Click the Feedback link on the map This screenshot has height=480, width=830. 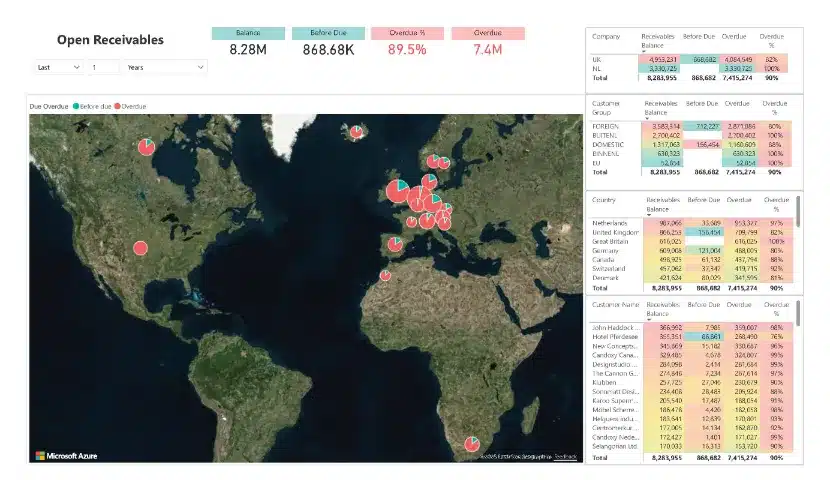[566, 457]
